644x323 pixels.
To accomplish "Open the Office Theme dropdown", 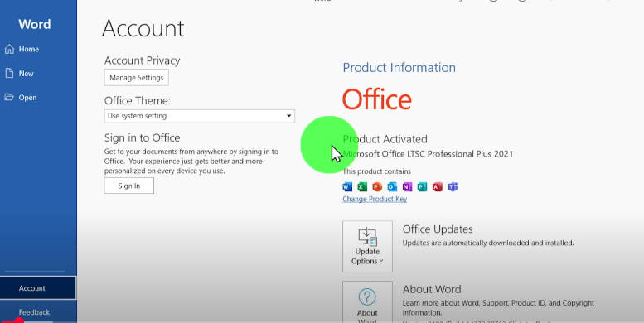I will click(200, 116).
